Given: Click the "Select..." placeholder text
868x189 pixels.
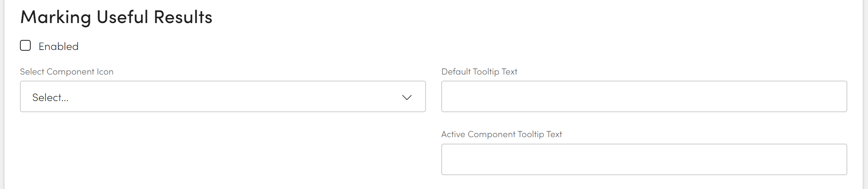Looking at the screenshot, I should [x=50, y=98].
